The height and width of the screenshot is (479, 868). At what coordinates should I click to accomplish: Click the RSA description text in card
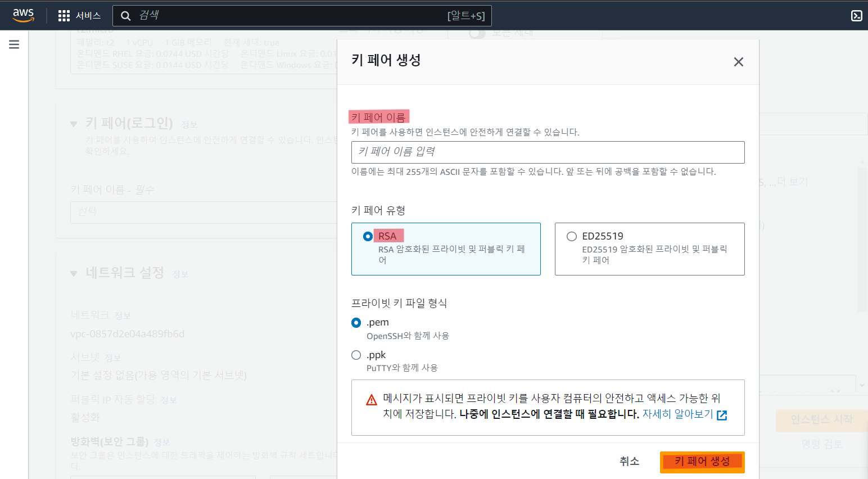pyautogui.click(x=451, y=255)
